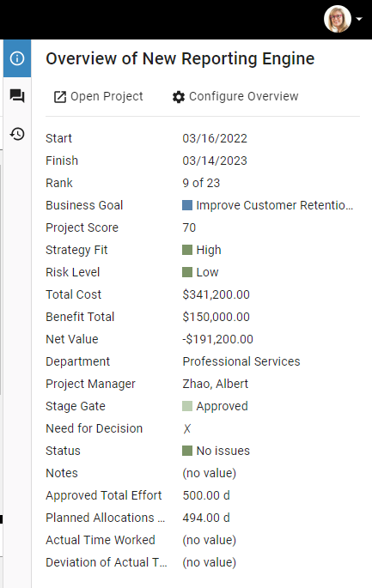This screenshot has height=588, width=372.
Task: Click the Need for Decision X mark
Action: [x=187, y=428]
